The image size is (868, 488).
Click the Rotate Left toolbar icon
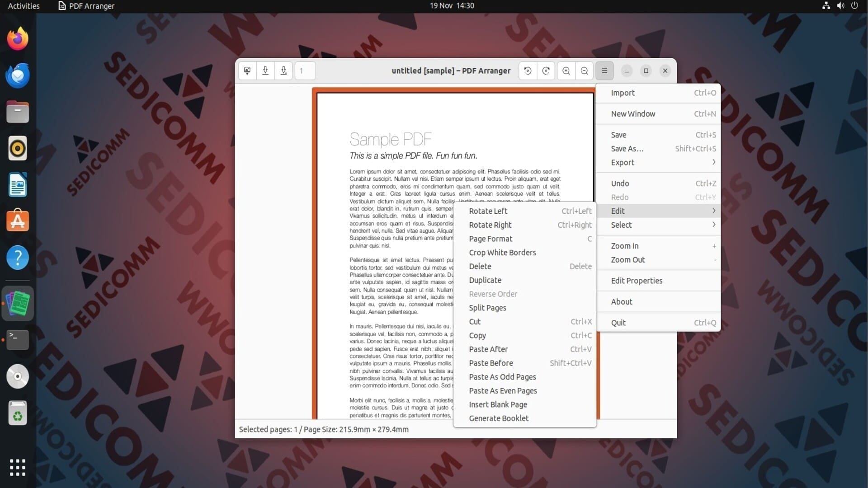(528, 70)
